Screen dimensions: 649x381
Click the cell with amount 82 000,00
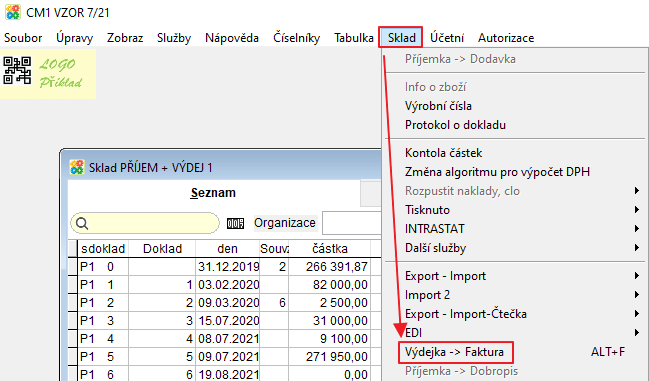point(329,285)
